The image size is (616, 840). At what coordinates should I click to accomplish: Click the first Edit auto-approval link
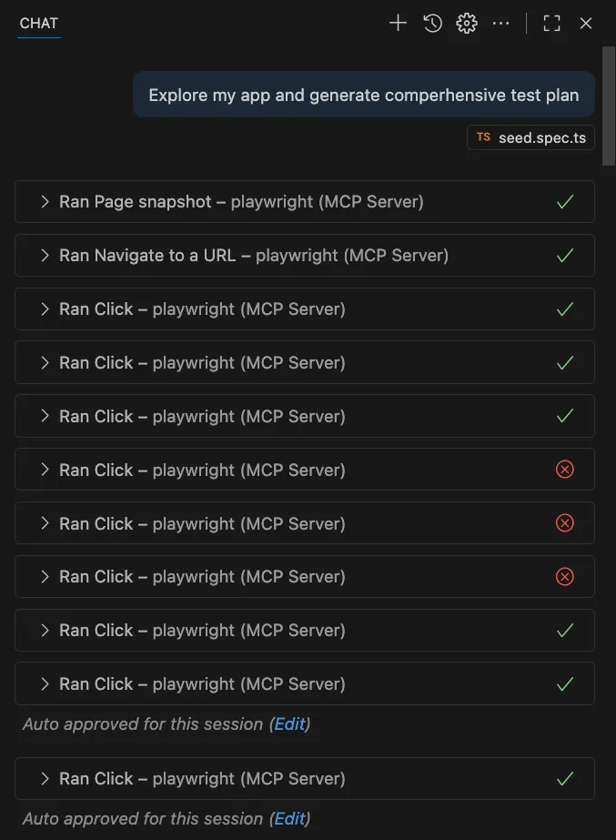(289, 724)
